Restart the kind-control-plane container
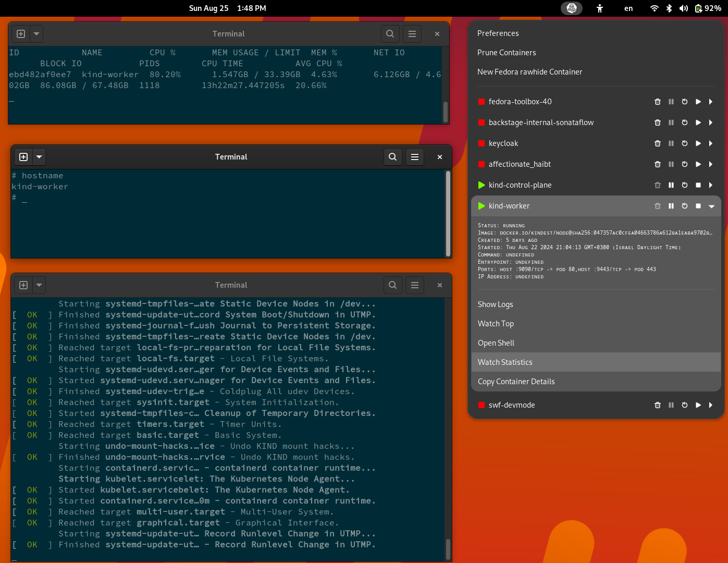This screenshot has width=728, height=563. (x=685, y=185)
